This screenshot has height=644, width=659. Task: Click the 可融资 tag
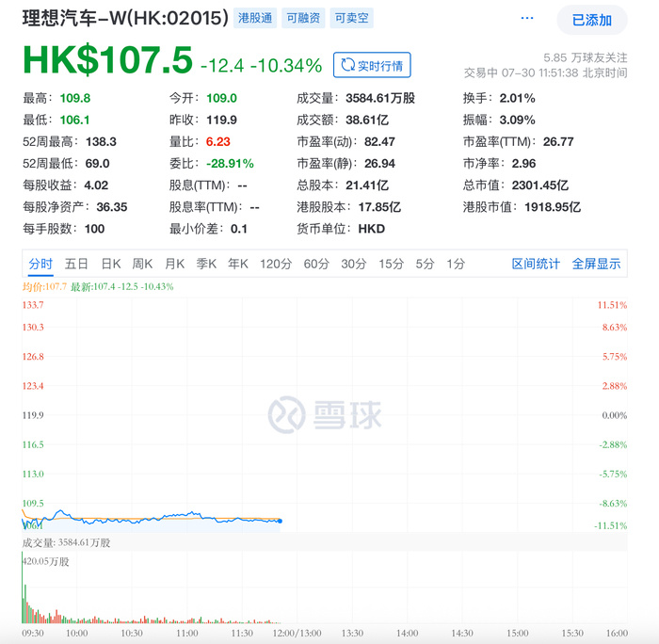[x=303, y=18]
